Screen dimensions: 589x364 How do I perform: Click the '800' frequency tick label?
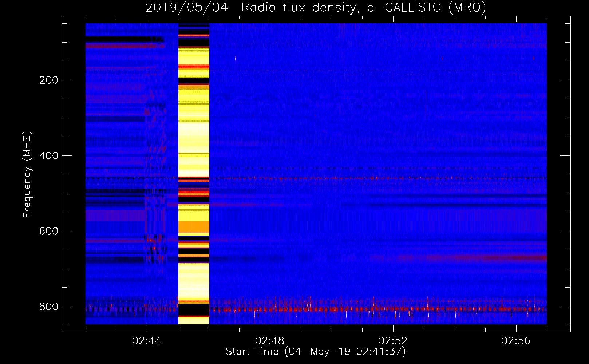pos(48,307)
